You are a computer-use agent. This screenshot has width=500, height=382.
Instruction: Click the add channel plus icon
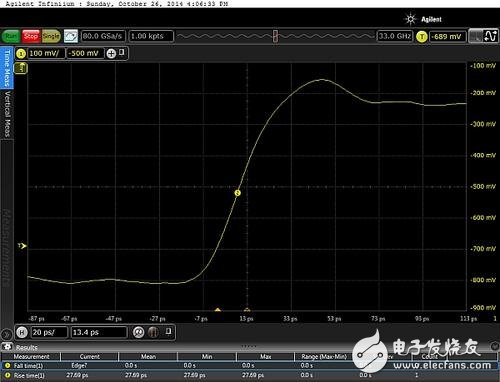pyautogui.click(x=111, y=53)
